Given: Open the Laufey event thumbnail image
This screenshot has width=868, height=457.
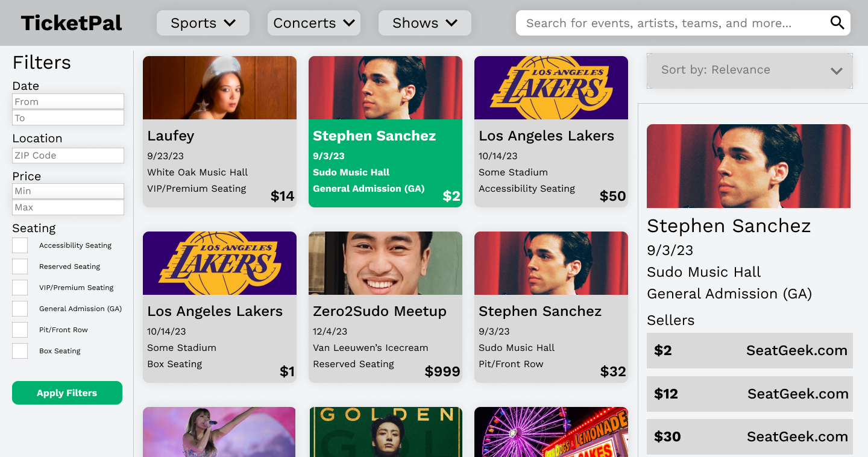Looking at the screenshot, I should pos(219,87).
